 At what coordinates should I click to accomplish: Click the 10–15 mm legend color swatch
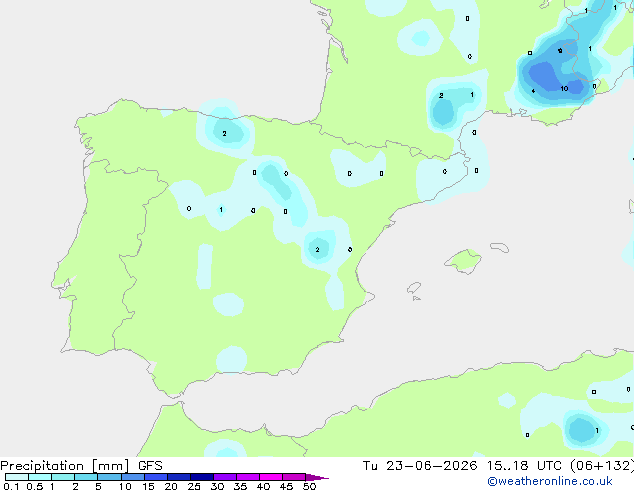132,477
